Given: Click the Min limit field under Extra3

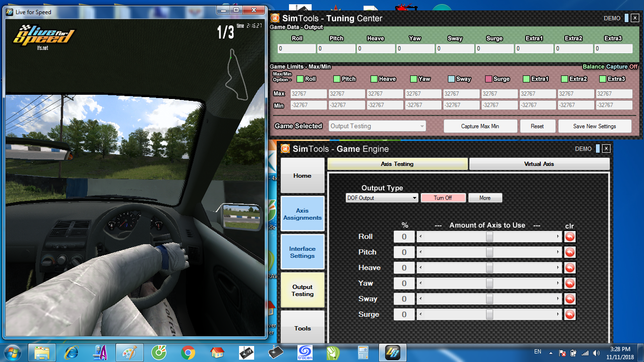Looking at the screenshot, I should [614, 105].
